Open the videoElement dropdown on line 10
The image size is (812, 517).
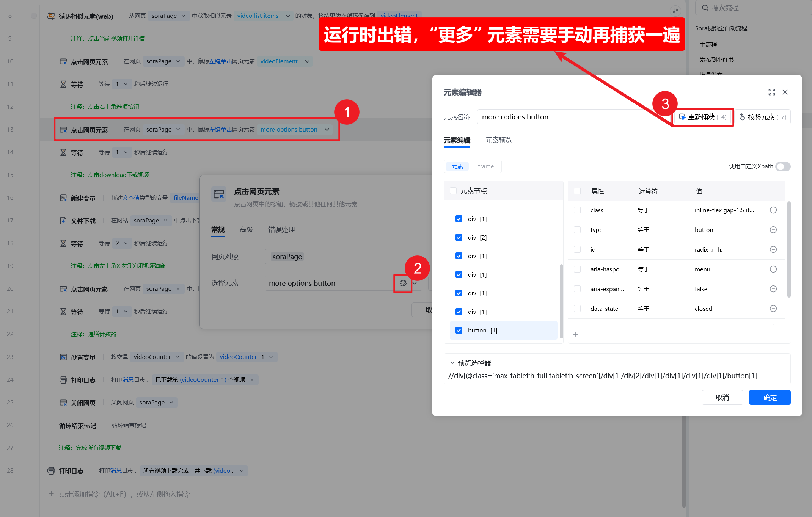[x=307, y=61]
